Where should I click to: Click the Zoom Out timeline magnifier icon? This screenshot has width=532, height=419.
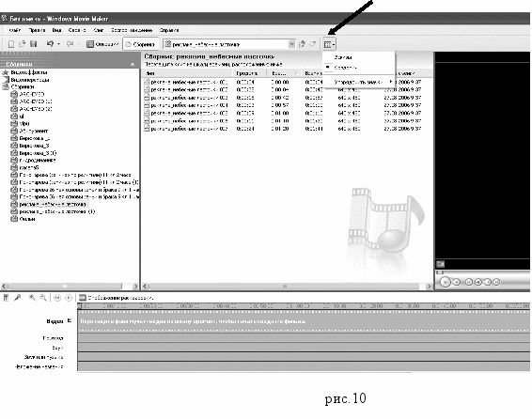[x=43, y=298]
